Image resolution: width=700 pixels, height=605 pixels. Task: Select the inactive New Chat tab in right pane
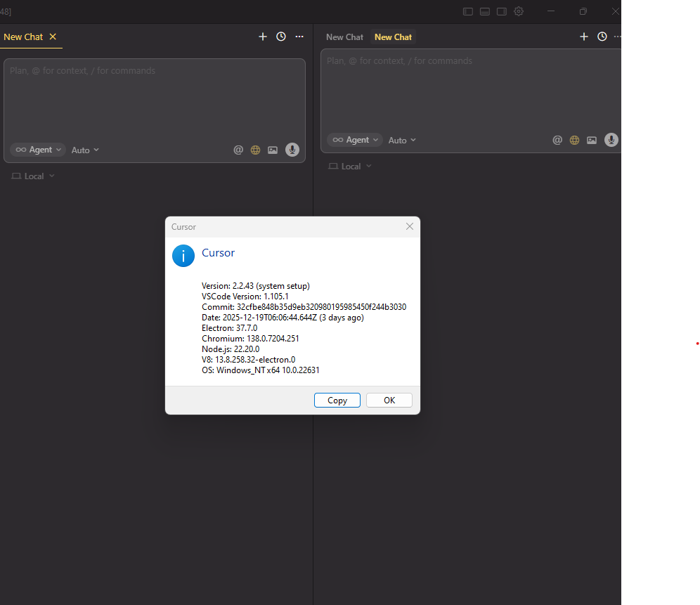[344, 37]
